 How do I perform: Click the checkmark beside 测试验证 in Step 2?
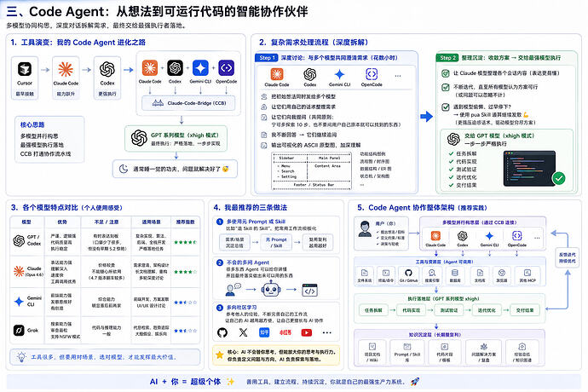point(451,170)
